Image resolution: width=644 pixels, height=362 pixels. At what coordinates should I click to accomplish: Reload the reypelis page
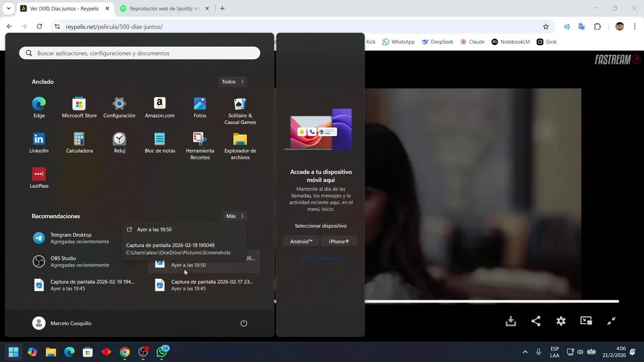(39, 27)
